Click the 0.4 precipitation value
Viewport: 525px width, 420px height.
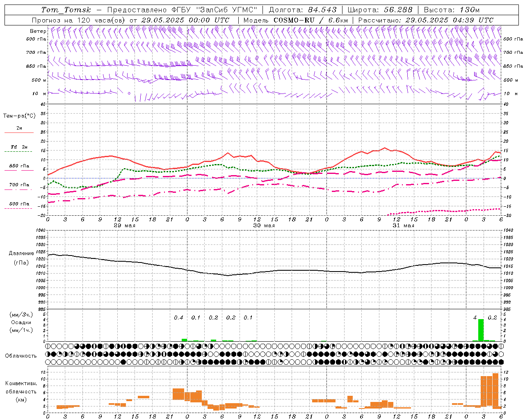(x=178, y=317)
